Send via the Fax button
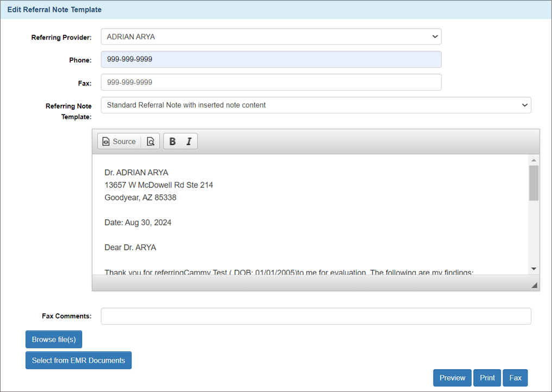 coord(515,378)
